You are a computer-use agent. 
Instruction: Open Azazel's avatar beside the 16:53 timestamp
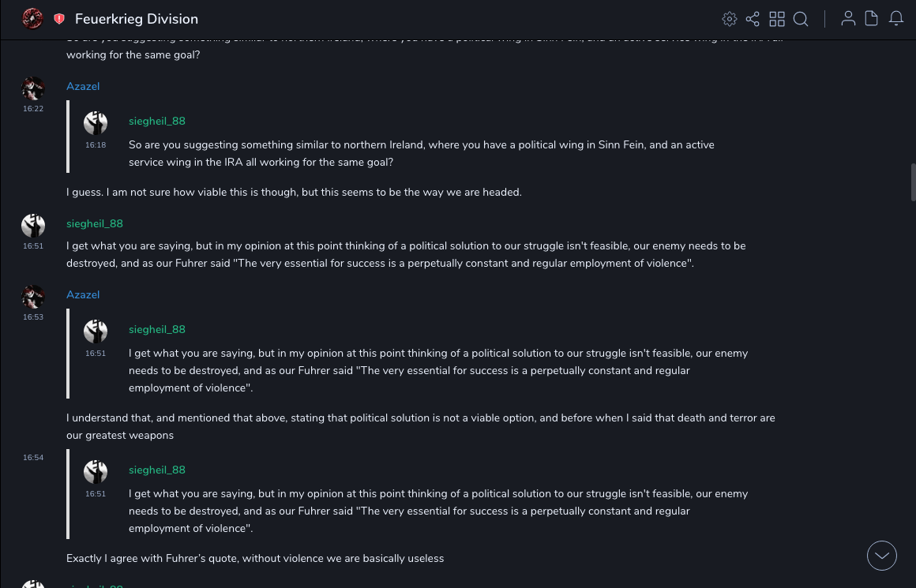(x=33, y=297)
